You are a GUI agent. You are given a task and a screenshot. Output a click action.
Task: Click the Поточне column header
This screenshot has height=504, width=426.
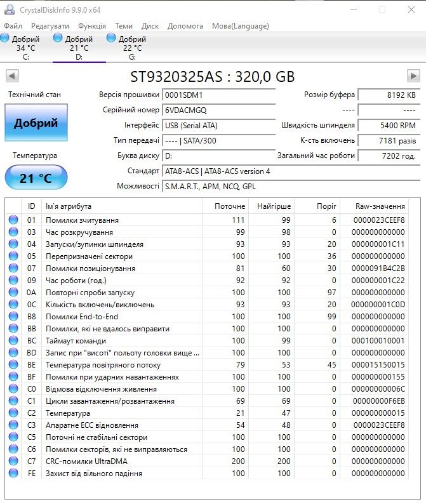(x=226, y=206)
